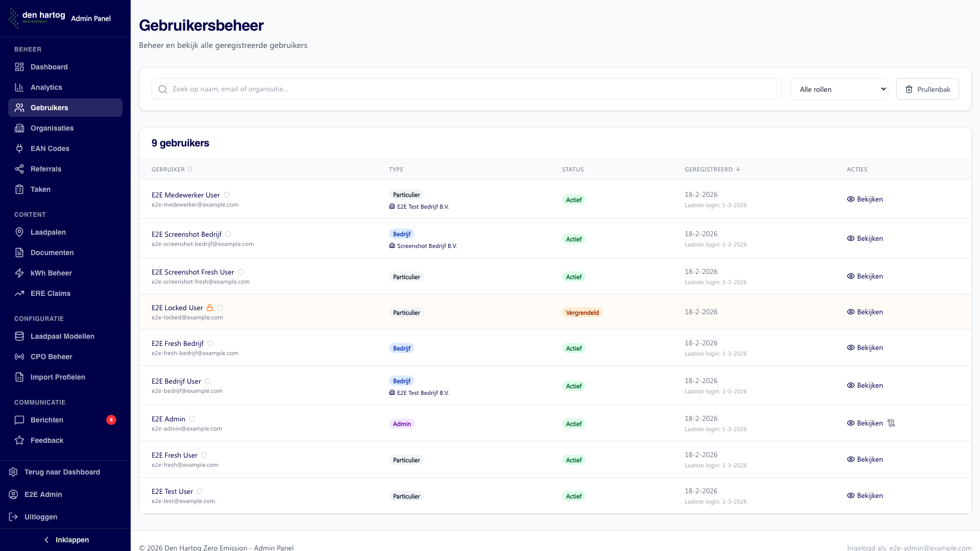Click Bekijken for E2E Test User

869,495
